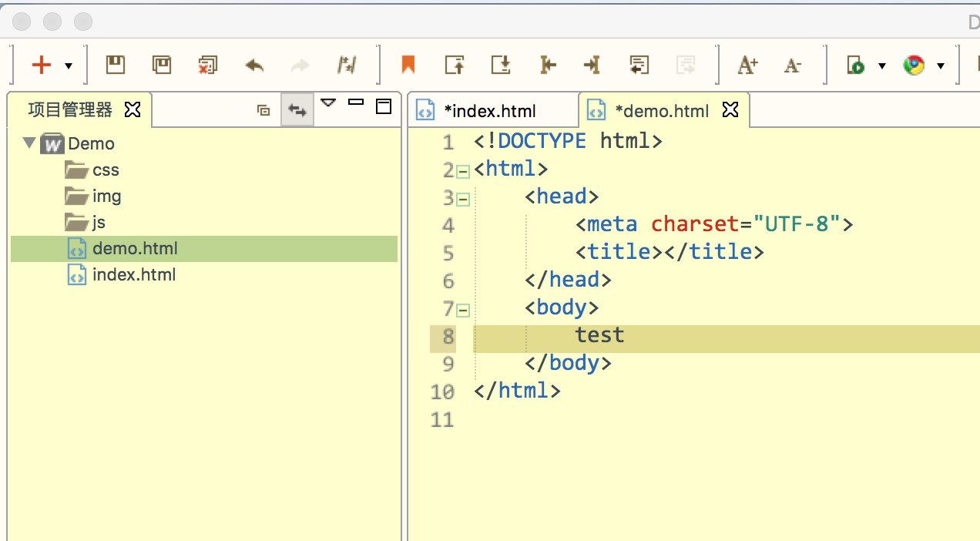Click the Chrome browser icon in toolbar
Image resolution: width=980 pixels, height=541 pixels.
click(x=915, y=66)
